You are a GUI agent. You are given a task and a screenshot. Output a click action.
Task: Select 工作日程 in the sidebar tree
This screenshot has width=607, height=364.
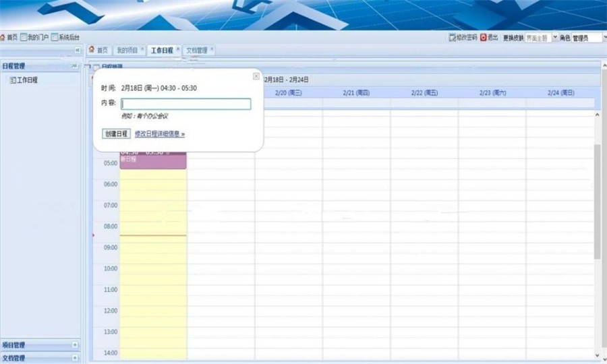[x=27, y=80]
